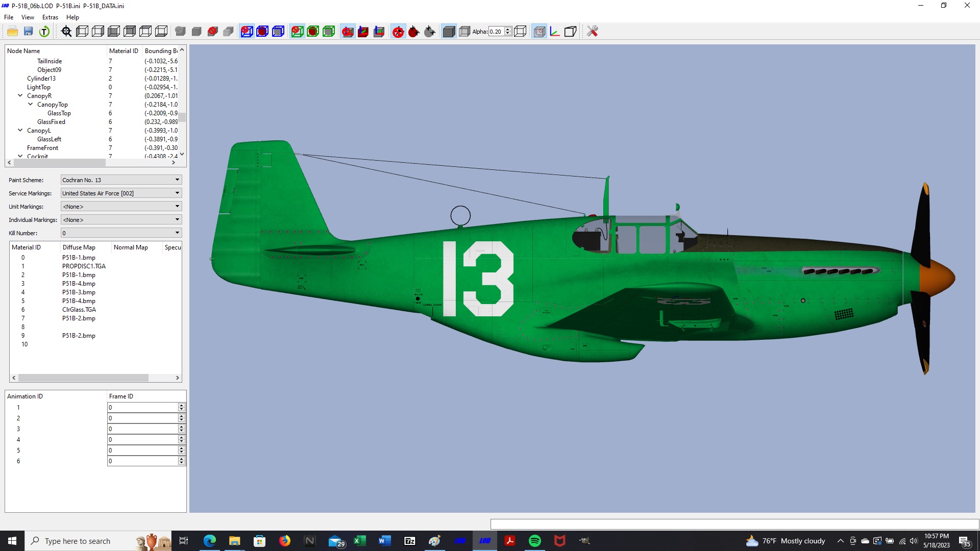980x551 pixels.
Task: Select the GlassFixed node in tree
Action: [x=51, y=122]
